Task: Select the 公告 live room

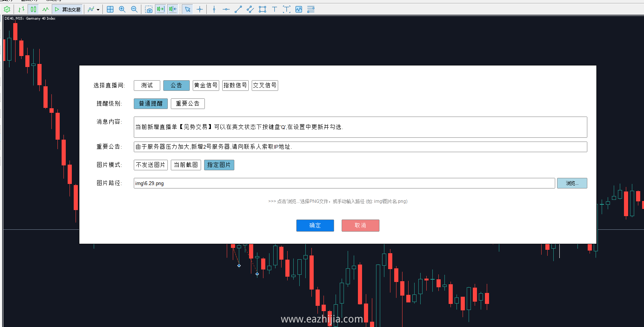Action: (x=176, y=86)
